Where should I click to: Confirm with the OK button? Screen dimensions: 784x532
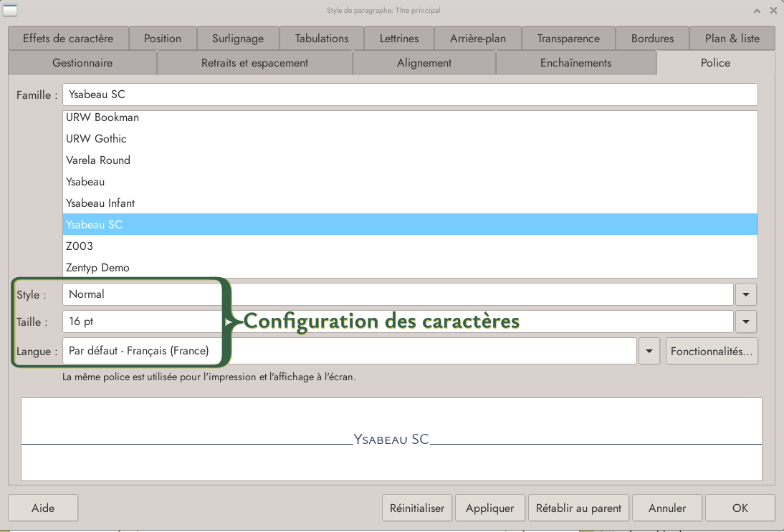(x=740, y=508)
